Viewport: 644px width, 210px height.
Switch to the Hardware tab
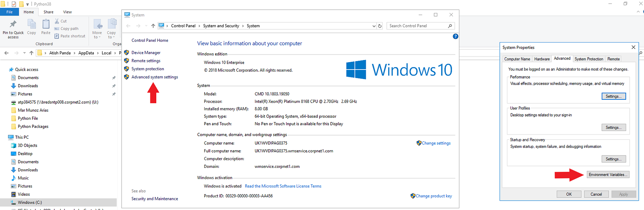tap(542, 59)
